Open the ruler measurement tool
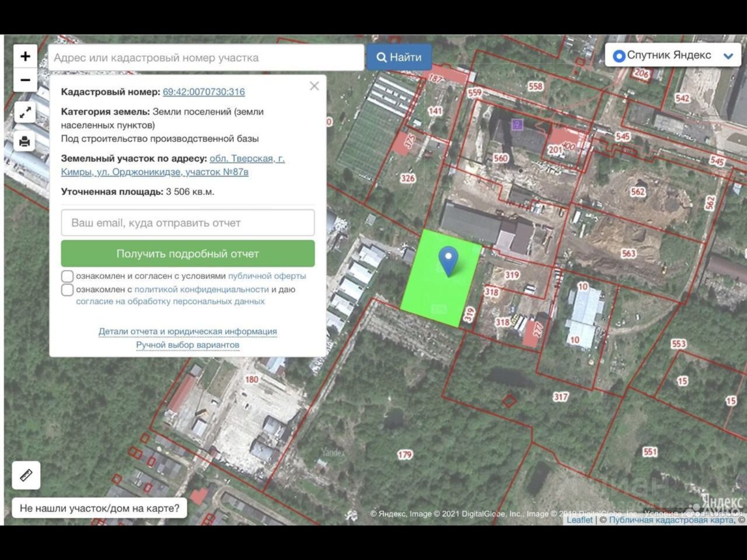747x560 pixels. pyautogui.click(x=26, y=475)
